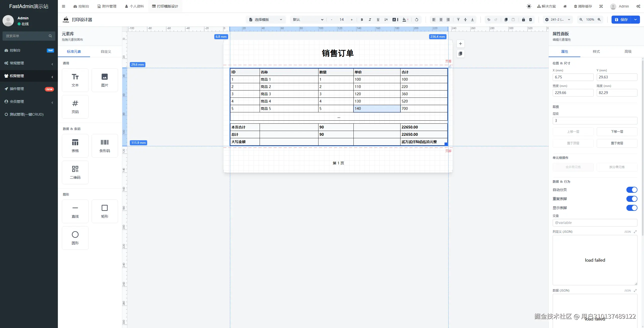Align text to center
Image resolution: width=644 pixels, height=328 pixels.
point(441,20)
